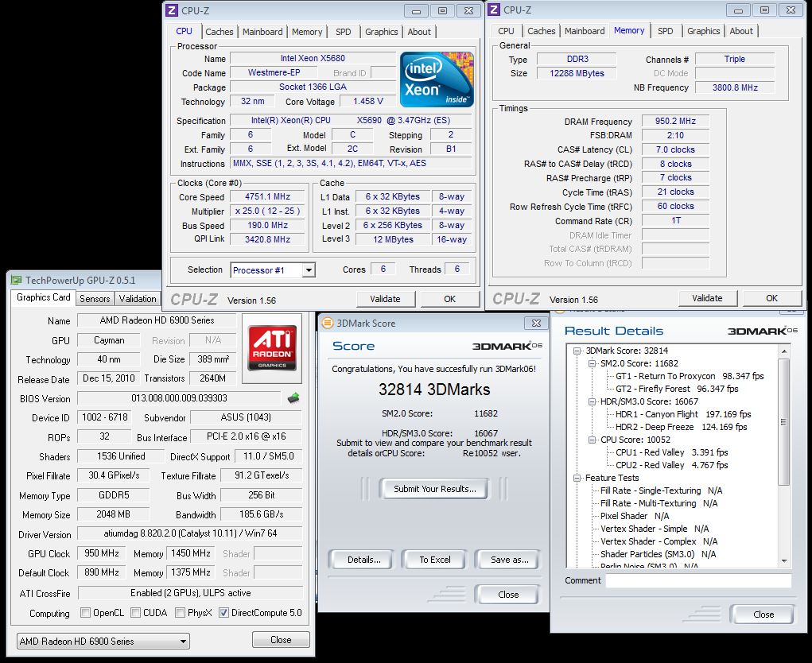
Task: Click OK in the CPU-Z Memory window
Action: coord(771,298)
